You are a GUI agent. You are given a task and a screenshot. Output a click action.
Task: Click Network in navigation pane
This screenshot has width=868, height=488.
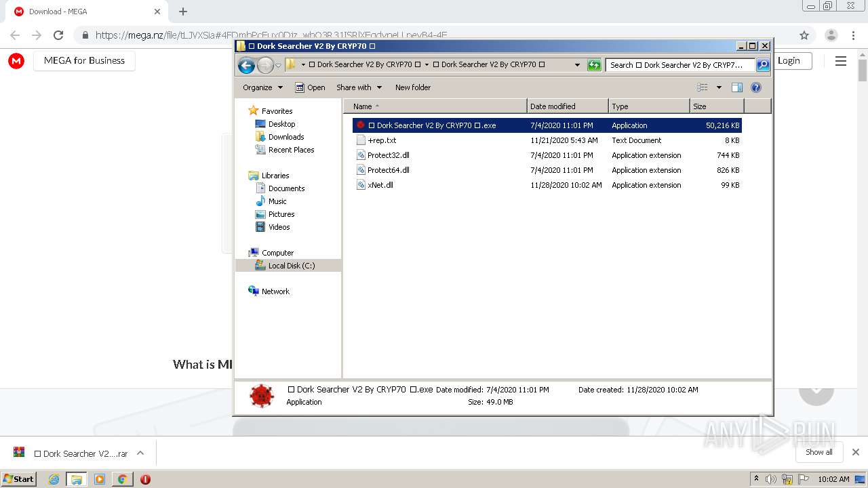[275, 291]
